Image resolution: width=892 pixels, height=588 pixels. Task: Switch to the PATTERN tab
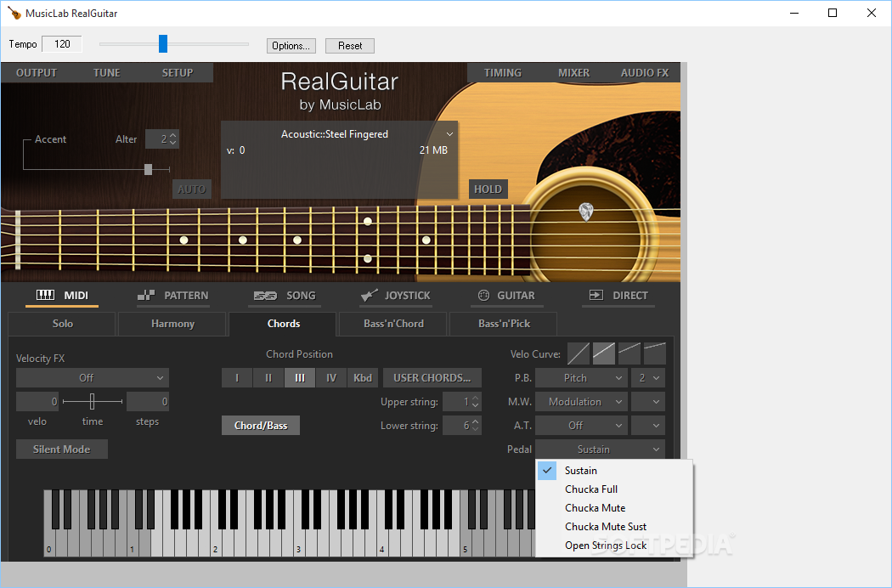(173, 296)
